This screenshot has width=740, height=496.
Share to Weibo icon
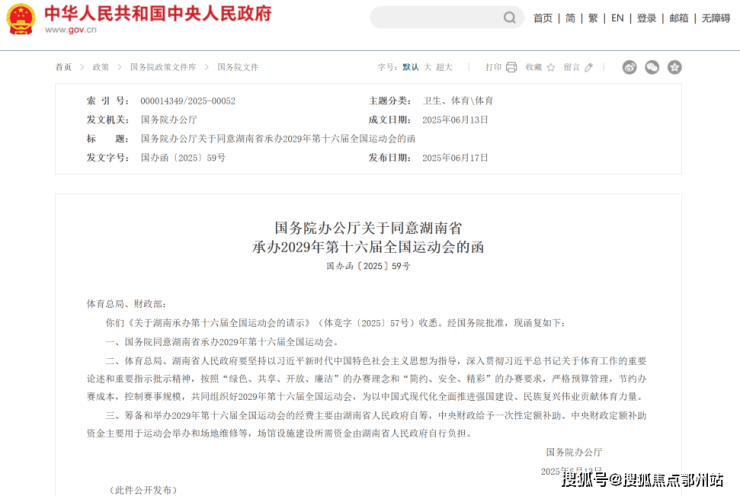click(x=630, y=67)
